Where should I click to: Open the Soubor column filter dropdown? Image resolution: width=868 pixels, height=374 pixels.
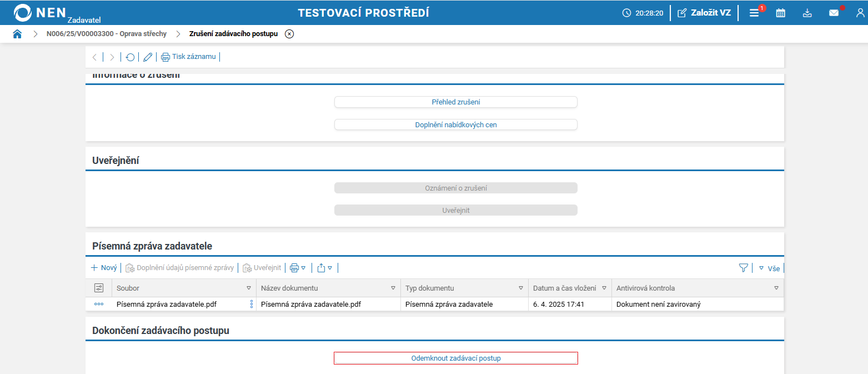coord(249,288)
